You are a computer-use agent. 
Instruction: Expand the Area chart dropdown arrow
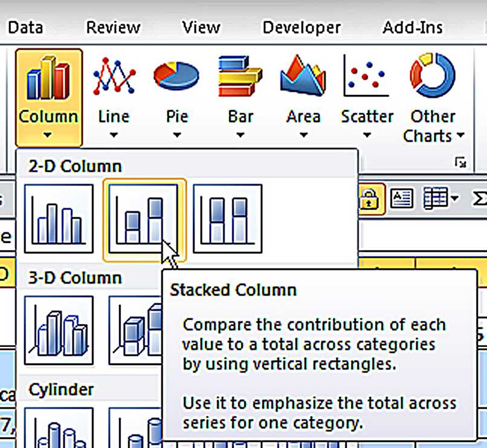(304, 135)
